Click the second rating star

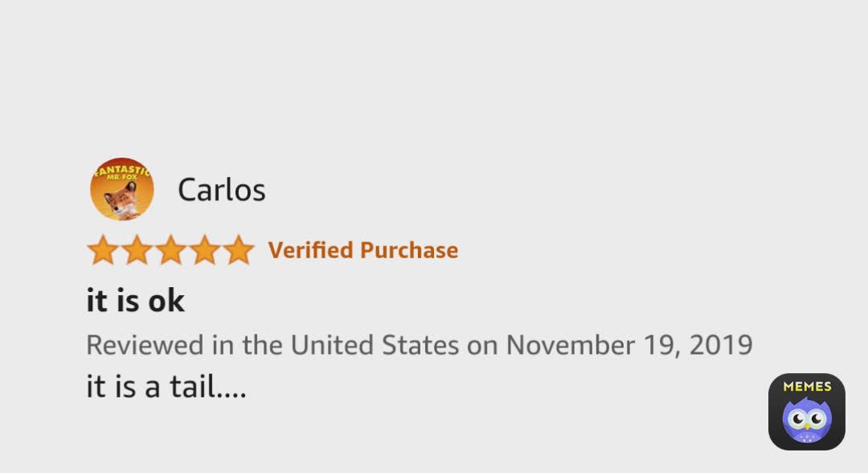137,251
